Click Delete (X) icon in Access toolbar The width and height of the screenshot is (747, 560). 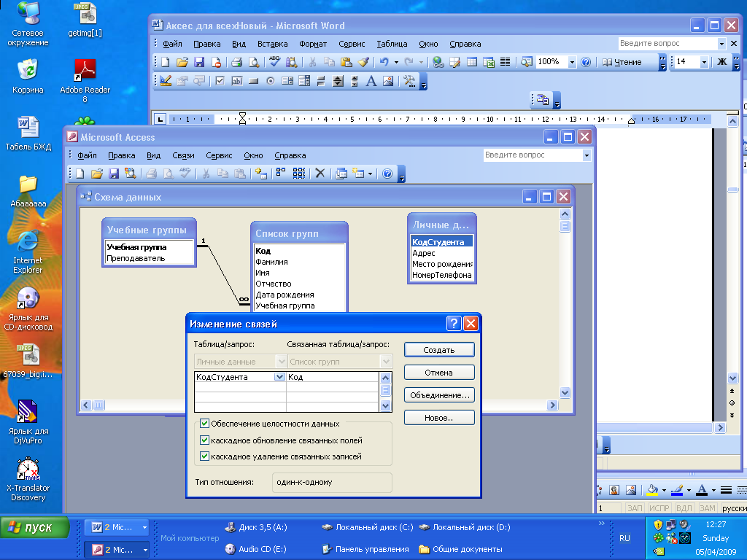pos(320,174)
